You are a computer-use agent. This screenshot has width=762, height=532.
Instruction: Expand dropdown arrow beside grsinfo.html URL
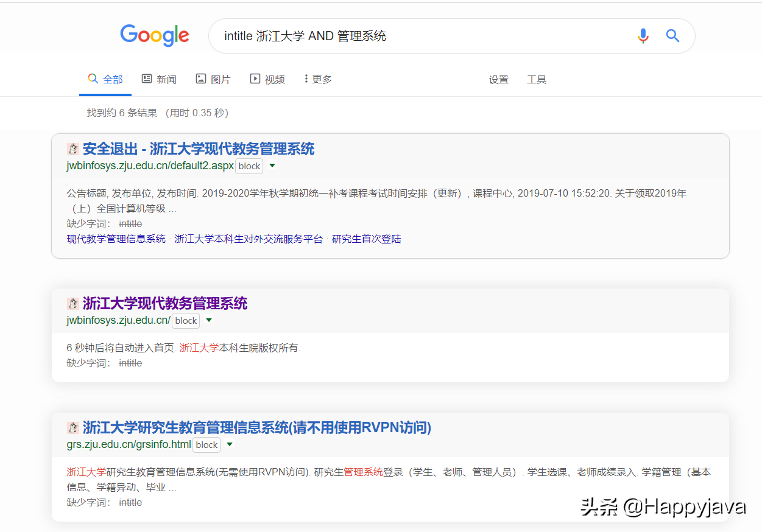point(230,444)
